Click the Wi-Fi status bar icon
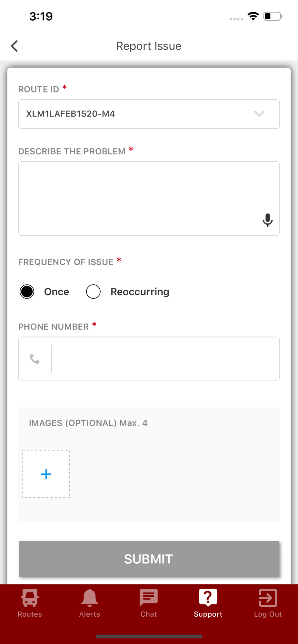Image resolution: width=298 pixels, height=644 pixels. [x=253, y=16]
